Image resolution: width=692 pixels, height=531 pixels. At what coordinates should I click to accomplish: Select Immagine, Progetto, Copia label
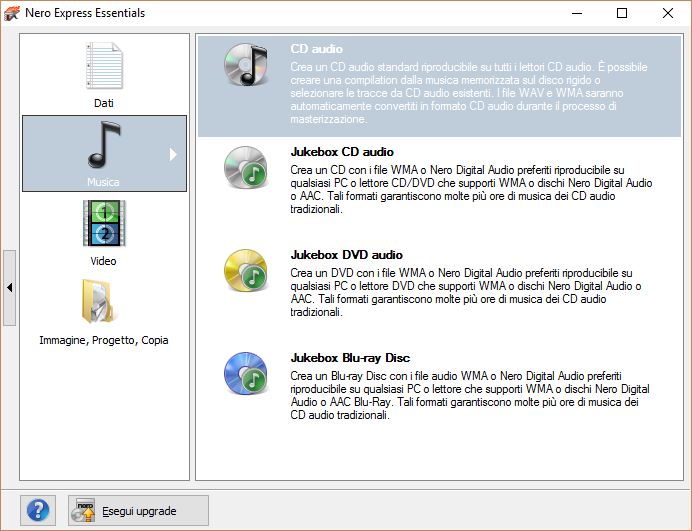coord(104,340)
